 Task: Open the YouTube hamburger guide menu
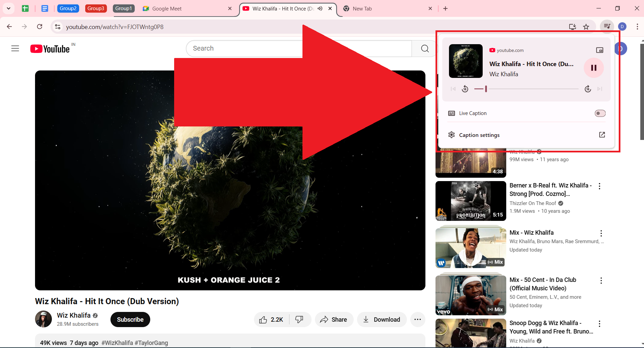(x=15, y=49)
